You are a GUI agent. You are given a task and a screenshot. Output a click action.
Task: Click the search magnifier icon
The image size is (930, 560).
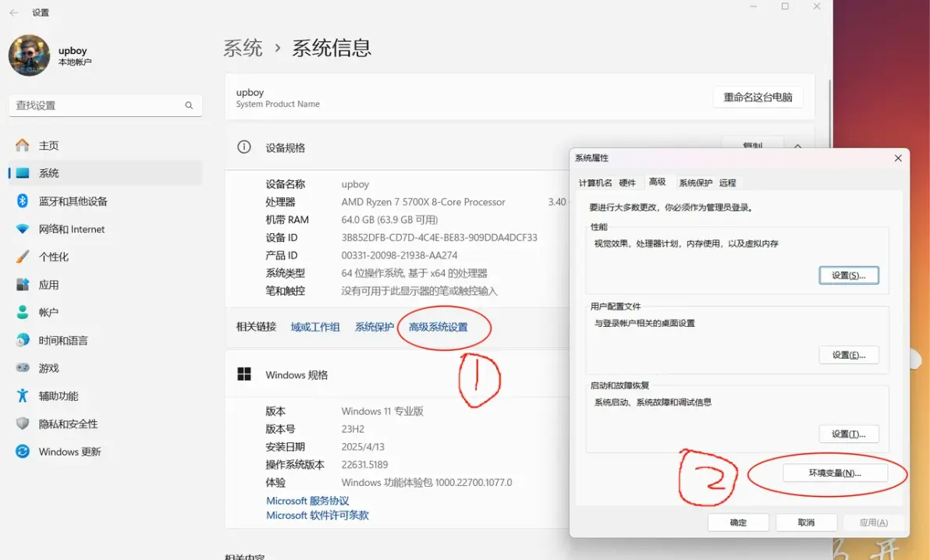[189, 105]
